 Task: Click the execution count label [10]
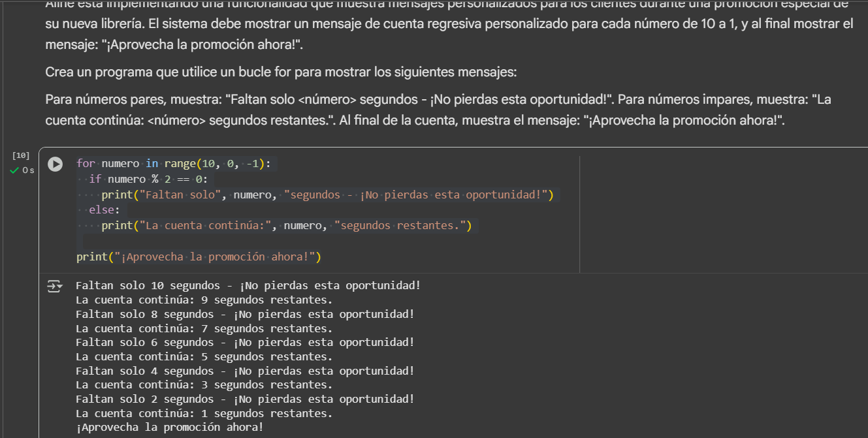click(x=20, y=155)
